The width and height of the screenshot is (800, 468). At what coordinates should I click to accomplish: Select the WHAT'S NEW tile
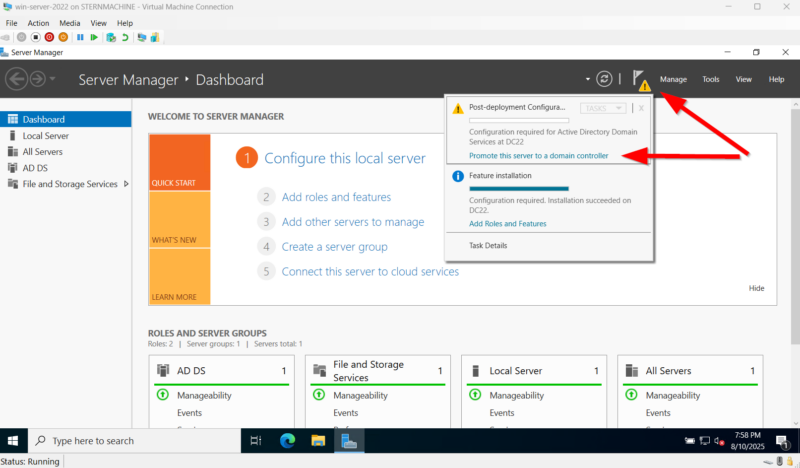pyautogui.click(x=180, y=219)
